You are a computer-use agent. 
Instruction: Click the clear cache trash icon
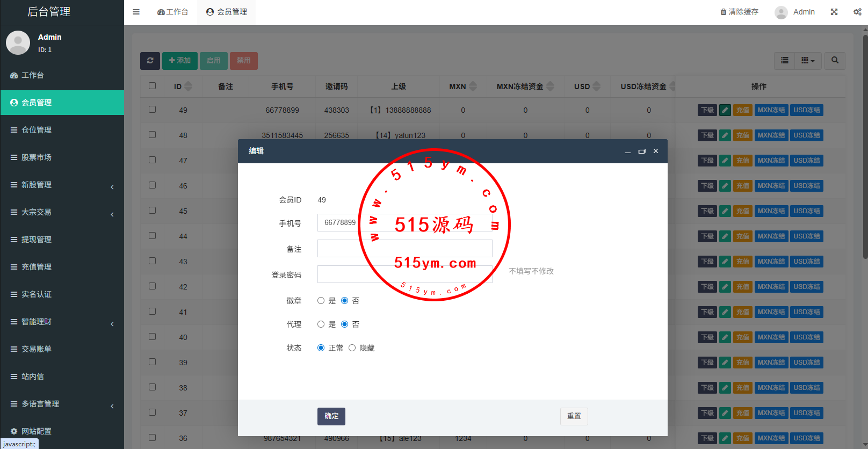tap(723, 12)
